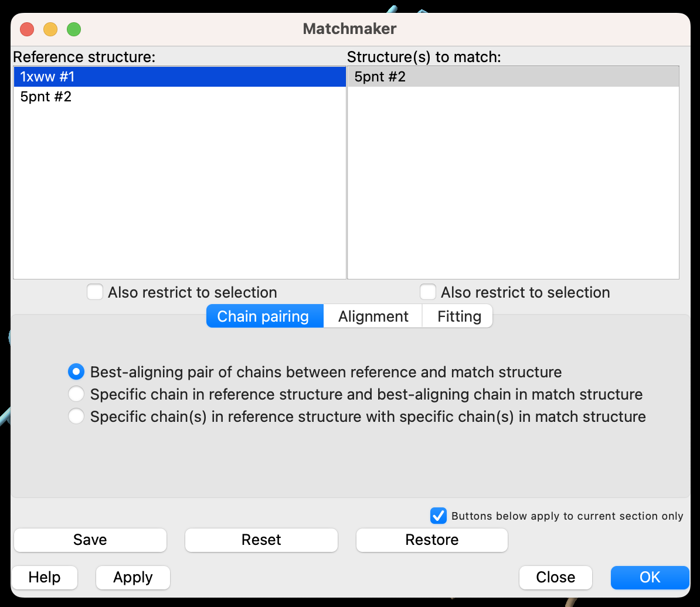Confirm with the blue OK button

[650, 577]
